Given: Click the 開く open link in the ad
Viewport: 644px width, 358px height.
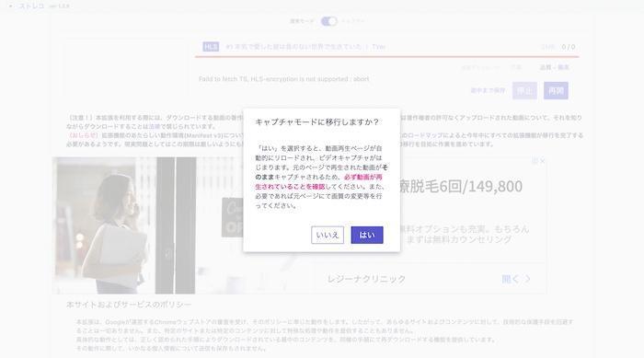Looking at the screenshot, I should tap(516, 279).
